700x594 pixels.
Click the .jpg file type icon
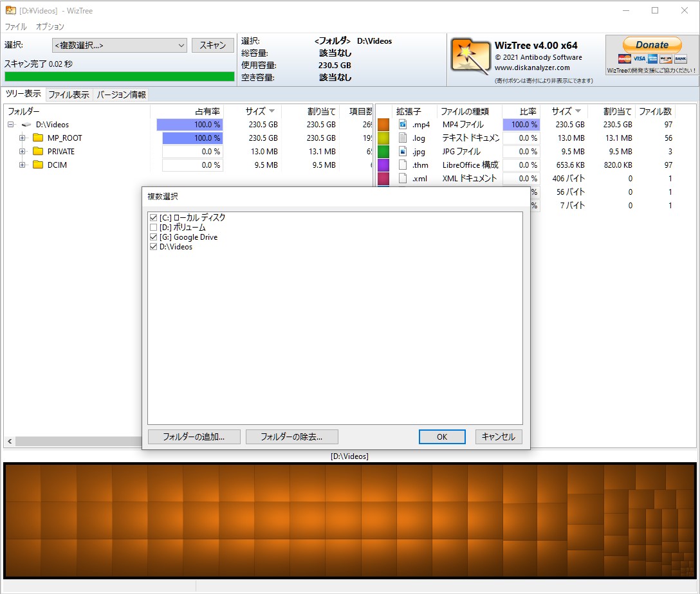(x=403, y=151)
